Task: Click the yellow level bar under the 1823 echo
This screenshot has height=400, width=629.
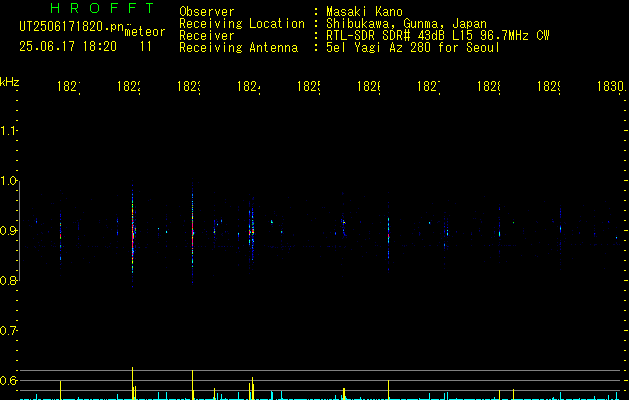Action: click(x=193, y=385)
